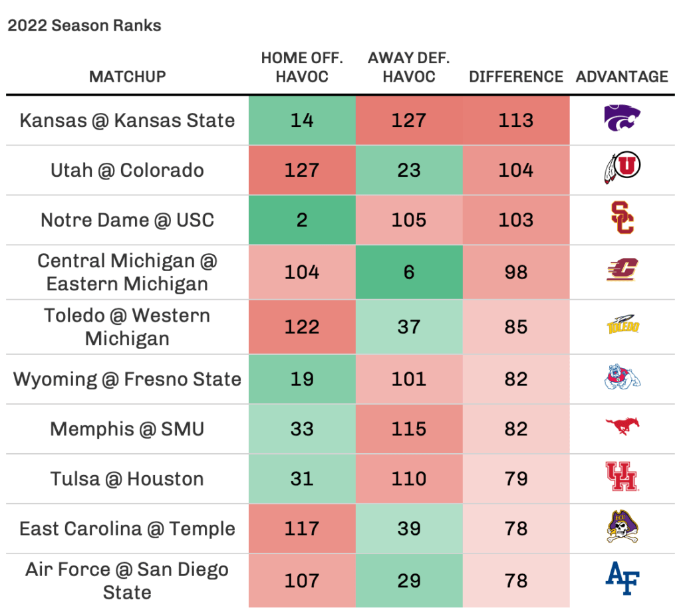Click the Houston Cougars logo
The image size is (681, 616).
pyautogui.click(x=622, y=478)
